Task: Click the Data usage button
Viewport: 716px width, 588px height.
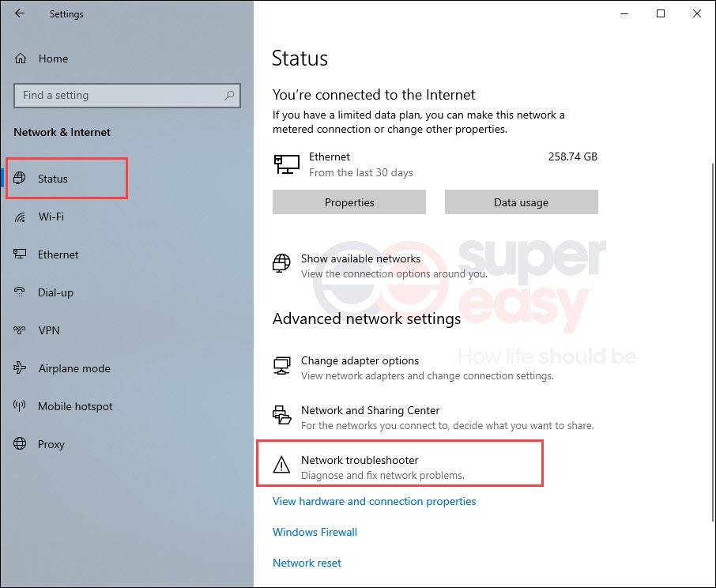Action: coord(522,202)
